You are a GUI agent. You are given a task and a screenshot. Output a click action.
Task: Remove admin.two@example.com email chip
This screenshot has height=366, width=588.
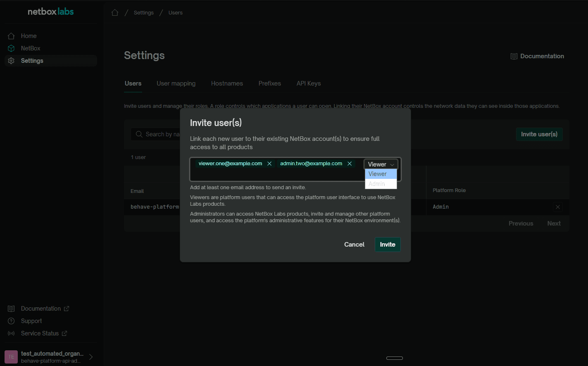pos(350,164)
